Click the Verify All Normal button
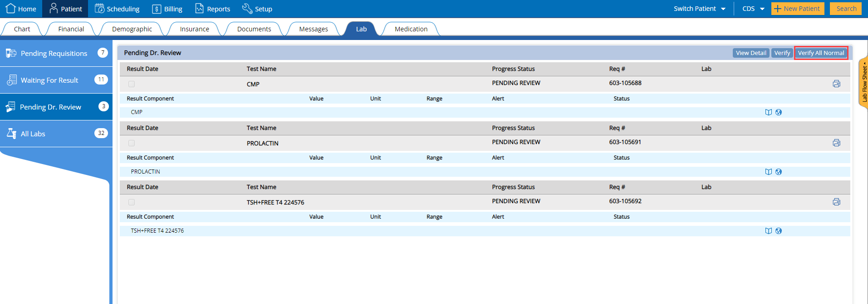Image resolution: width=868 pixels, height=304 pixels. [821, 53]
